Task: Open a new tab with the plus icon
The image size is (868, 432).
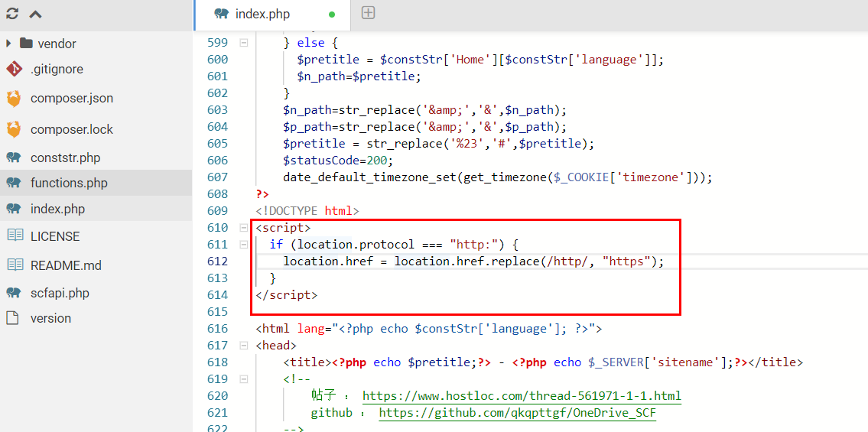Action: coord(368,13)
